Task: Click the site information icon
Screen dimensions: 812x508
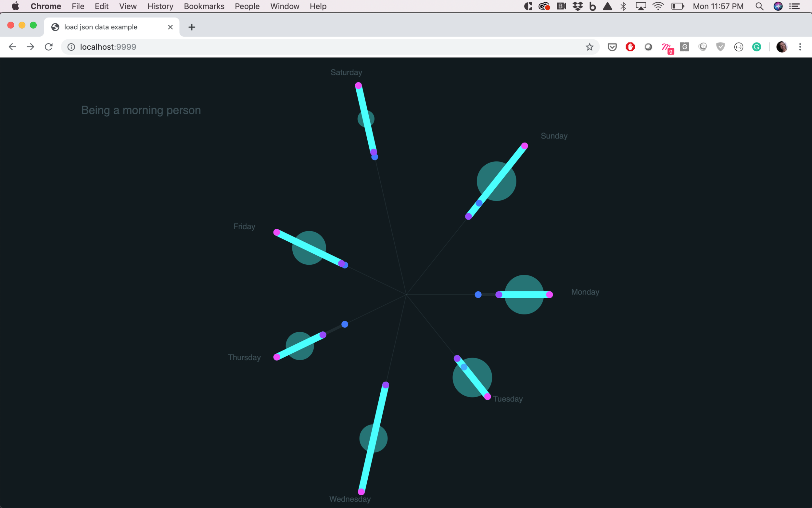Action: (71, 47)
